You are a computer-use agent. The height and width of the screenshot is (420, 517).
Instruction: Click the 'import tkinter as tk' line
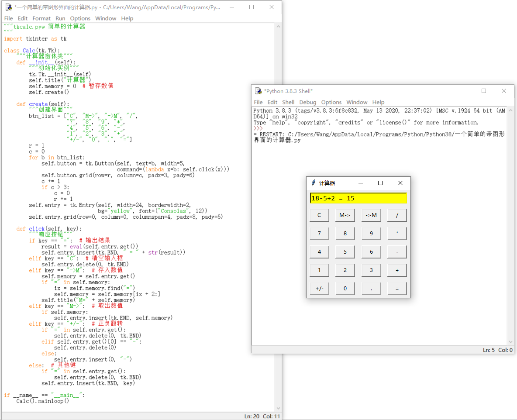pos(35,39)
